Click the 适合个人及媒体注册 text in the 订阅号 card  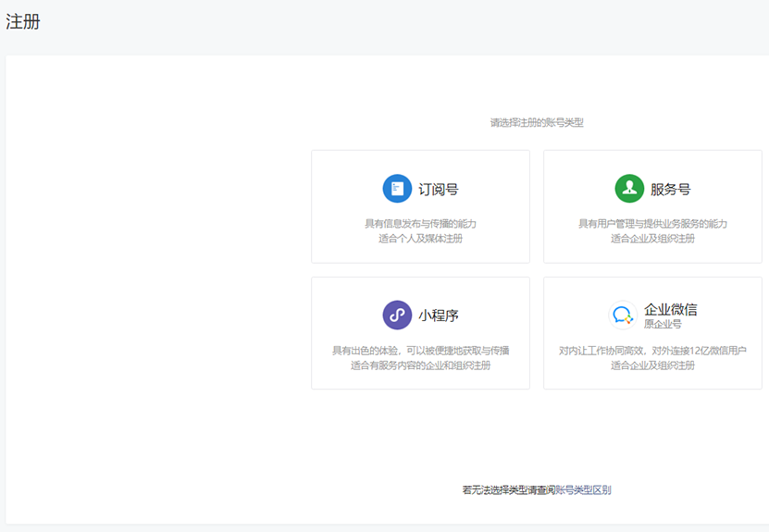pos(420,239)
